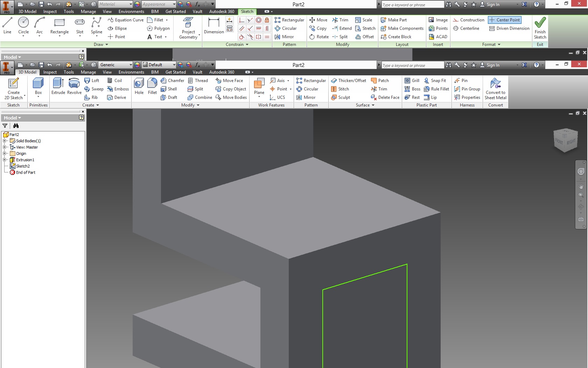Screen dimensions: 588x368
Task: Open the Material dropdown
Action: (115, 4)
